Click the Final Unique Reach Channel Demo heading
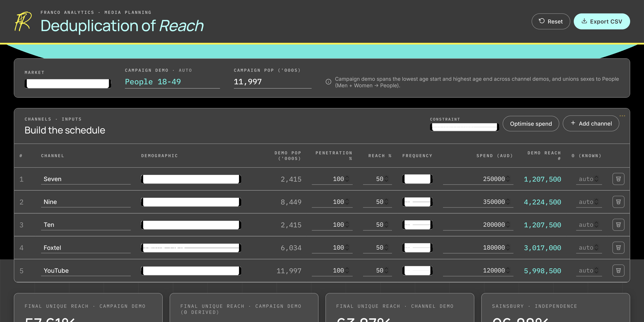This screenshot has width=644, height=322. (395, 306)
